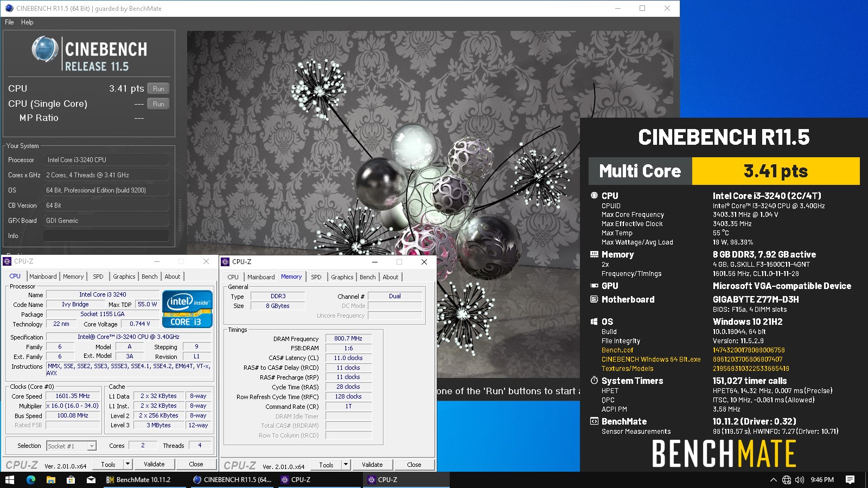The height and width of the screenshot is (488, 868).
Task: Open Mail app from taskbar
Action: tap(91, 480)
